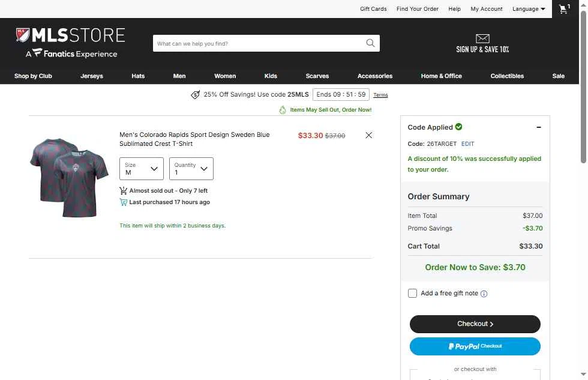The height and width of the screenshot is (380, 588).
Task: Click the gift note info icon
Action: coord(484,294)
